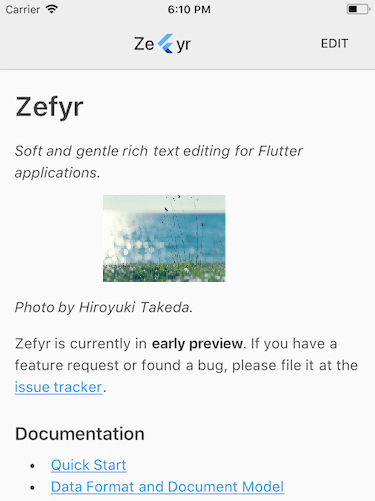This screenshot has width=375, height=501.
Task: Click the italic tagline paragraph text
Action: [x=159, y=162]
